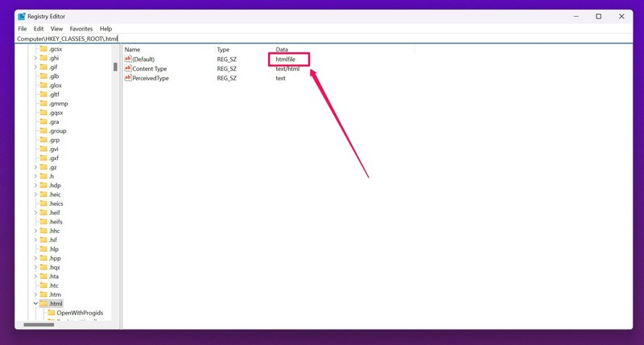Select the .hpp key label
644x345 pixels.
click(x=55, y=258)
